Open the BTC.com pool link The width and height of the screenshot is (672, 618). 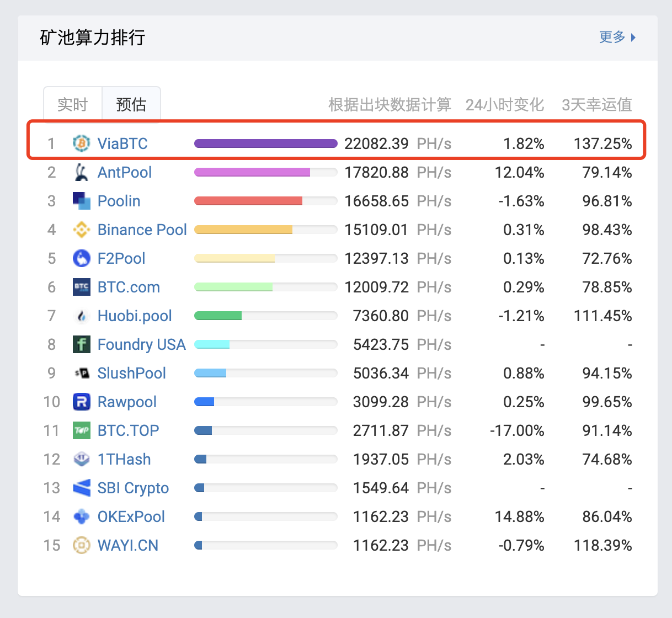click(x=129, y=287)
